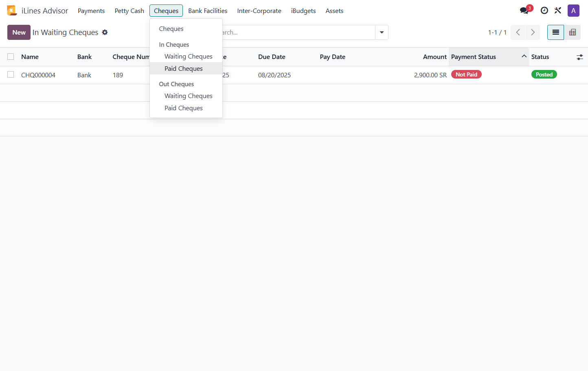Open the Assets menu
Viewport: 588px width, 371px height.
pos(334,11)
